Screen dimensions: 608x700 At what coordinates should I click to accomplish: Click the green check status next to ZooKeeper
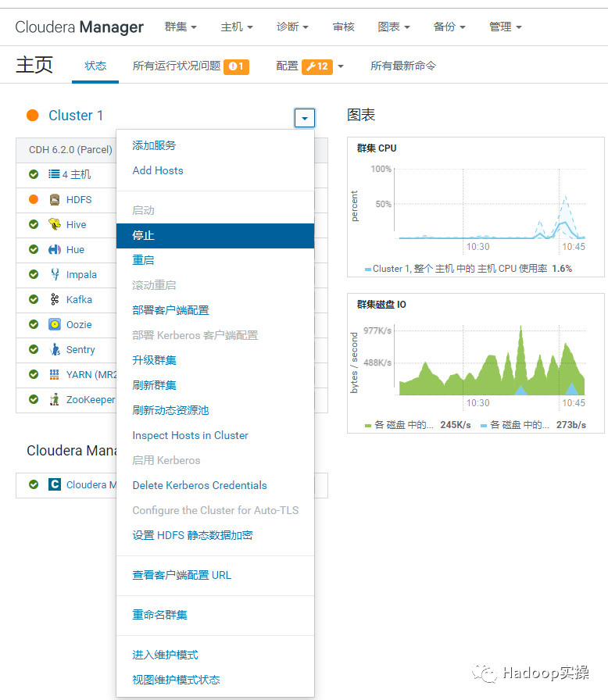click(34, 399)
